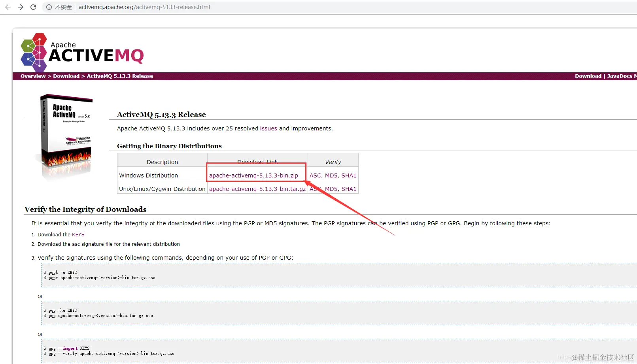Click the not-secure site info icon

click(x=49, y=7)
